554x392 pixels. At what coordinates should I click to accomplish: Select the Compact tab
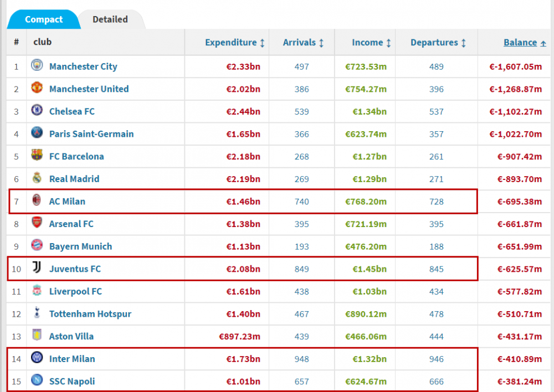click(x=44, y=19)
